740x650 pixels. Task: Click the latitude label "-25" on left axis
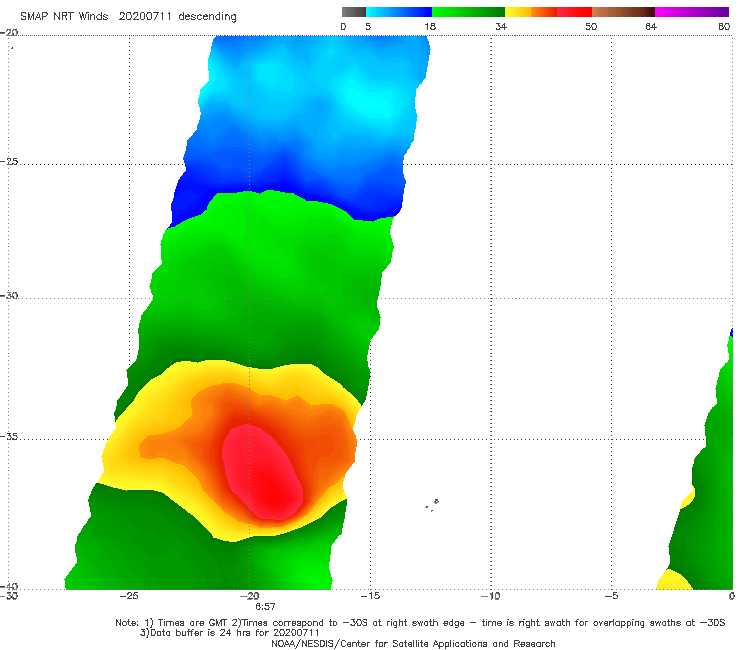click(x=9, y=161)
